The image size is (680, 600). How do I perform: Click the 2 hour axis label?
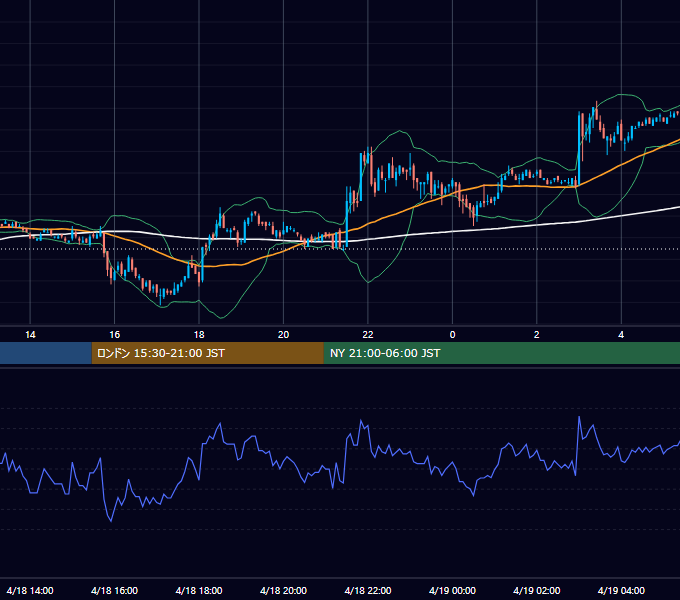coord(536,335)
